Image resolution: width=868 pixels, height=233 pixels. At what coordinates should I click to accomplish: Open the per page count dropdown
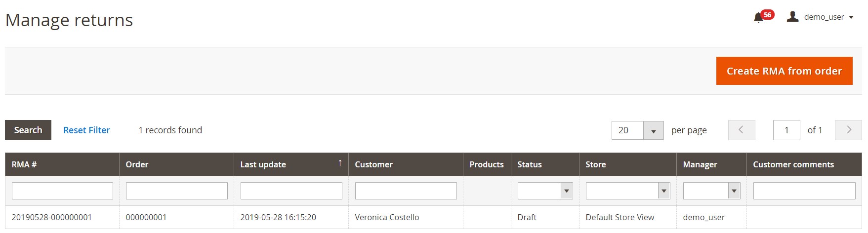pyautogui.click(x=653, y=130)
